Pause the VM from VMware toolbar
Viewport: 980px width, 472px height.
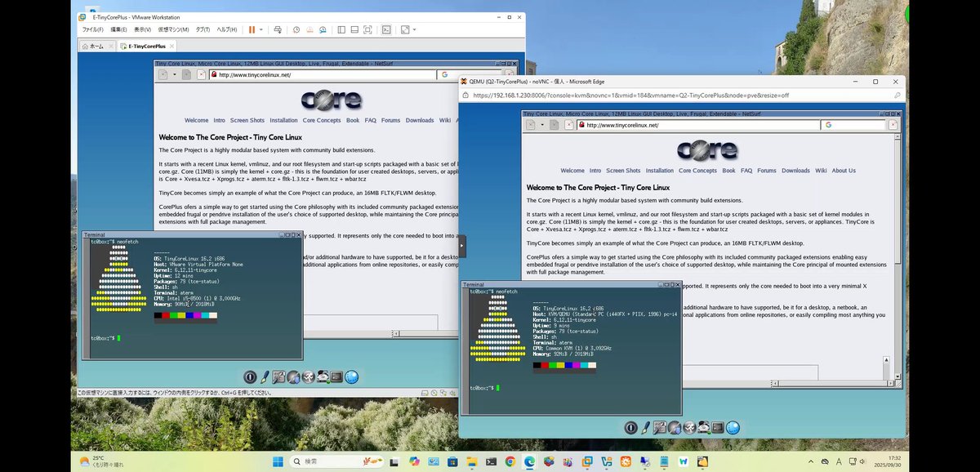tap(252, 29)
